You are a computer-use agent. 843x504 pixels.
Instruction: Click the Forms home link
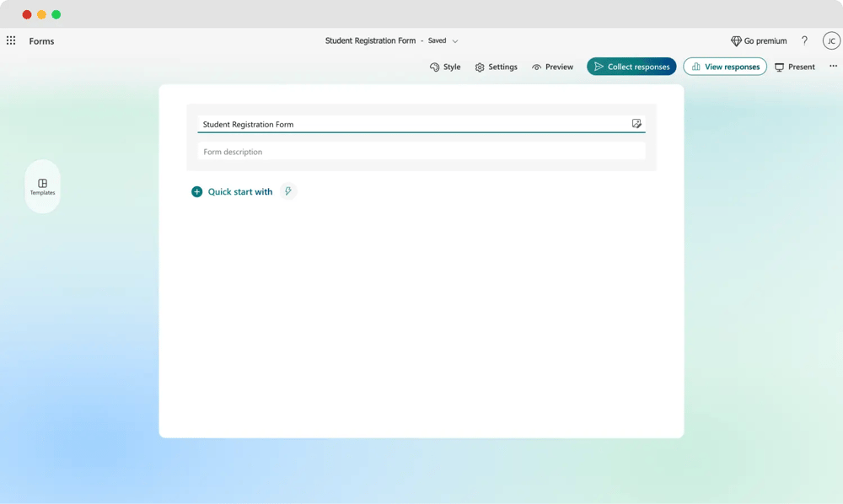point(41,41)
